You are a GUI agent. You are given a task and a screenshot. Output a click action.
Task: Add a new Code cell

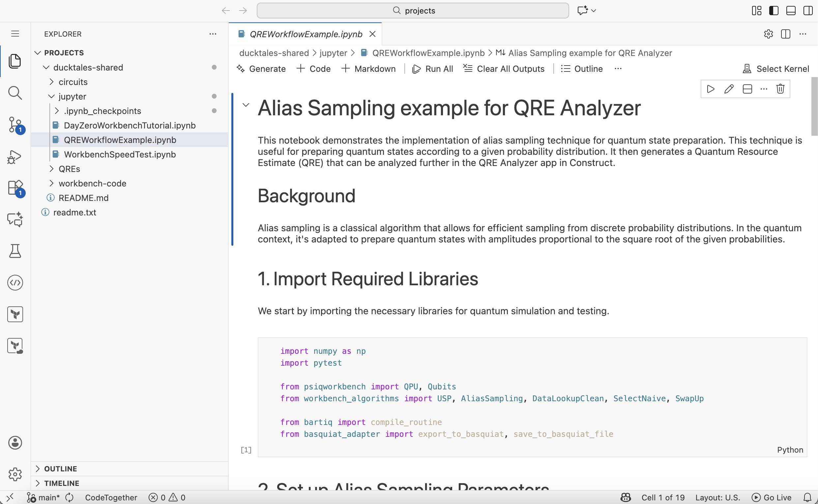point(313,69)
